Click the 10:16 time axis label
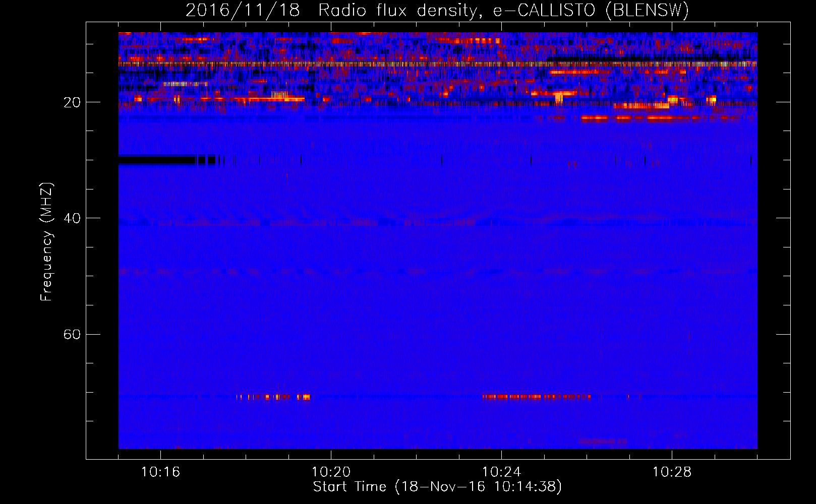 [161, 472]
